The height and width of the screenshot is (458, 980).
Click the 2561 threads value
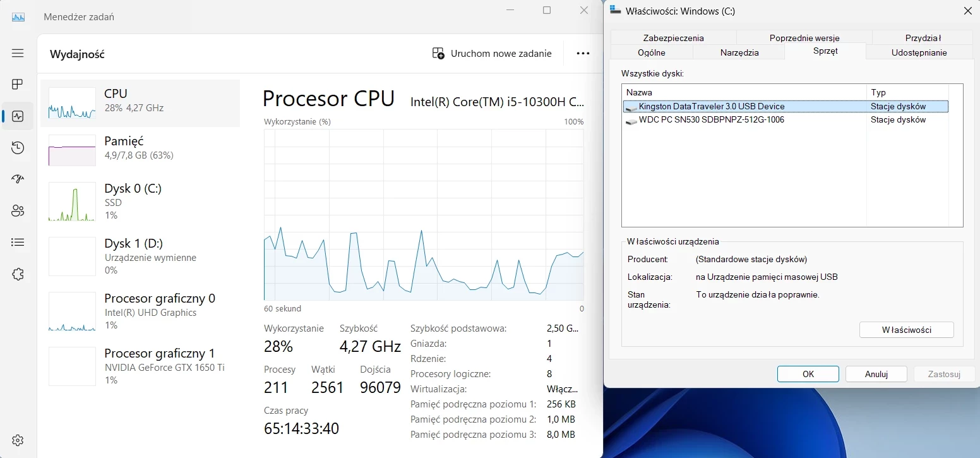327,387
